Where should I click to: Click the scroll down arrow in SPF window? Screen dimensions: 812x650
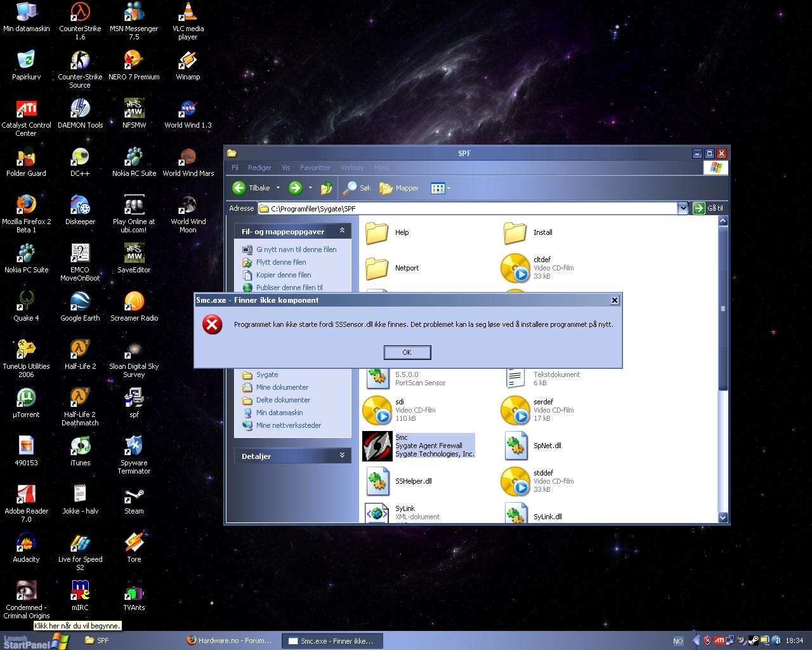click(723, 517)
